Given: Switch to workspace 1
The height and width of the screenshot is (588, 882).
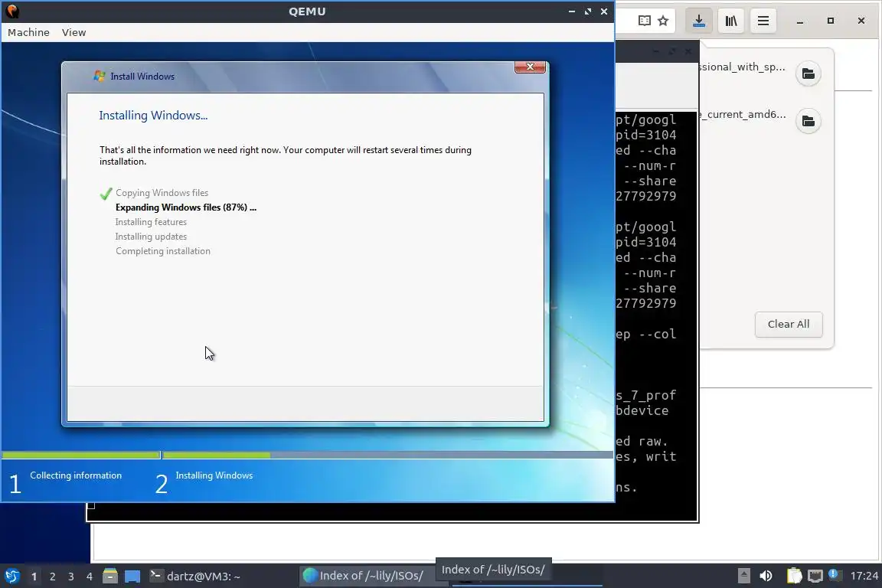Looking at the screenshot, I should coord(34,577).
